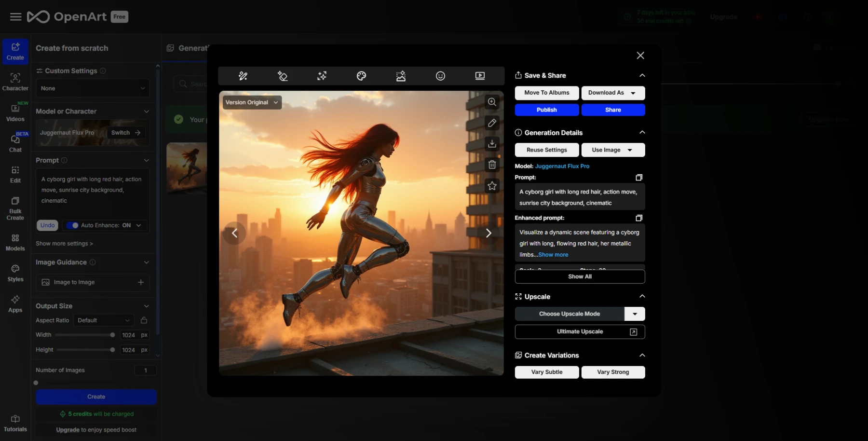This screenshot has height=441, width=868.
Task: Go to next image with right arrow
Action: (488, 234)
